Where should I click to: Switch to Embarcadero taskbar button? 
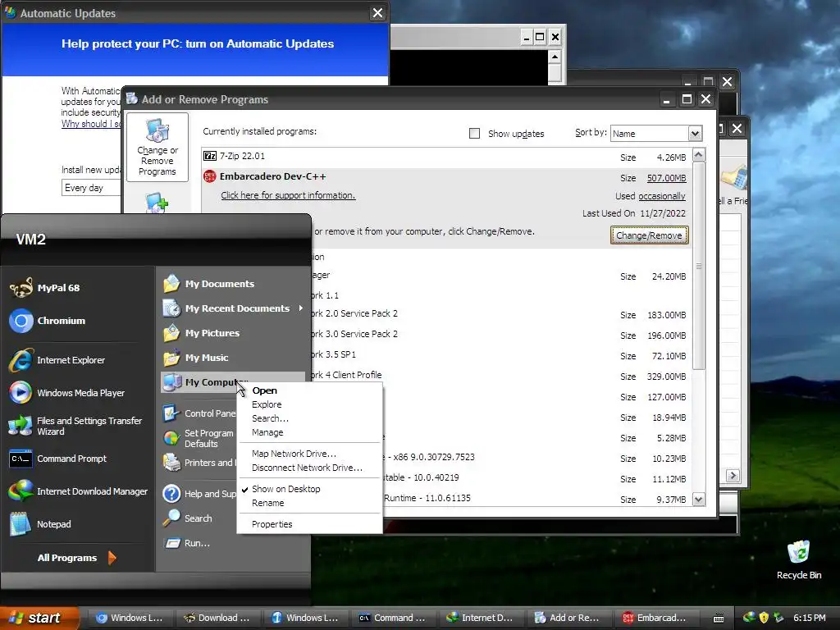tap(655, 618)
